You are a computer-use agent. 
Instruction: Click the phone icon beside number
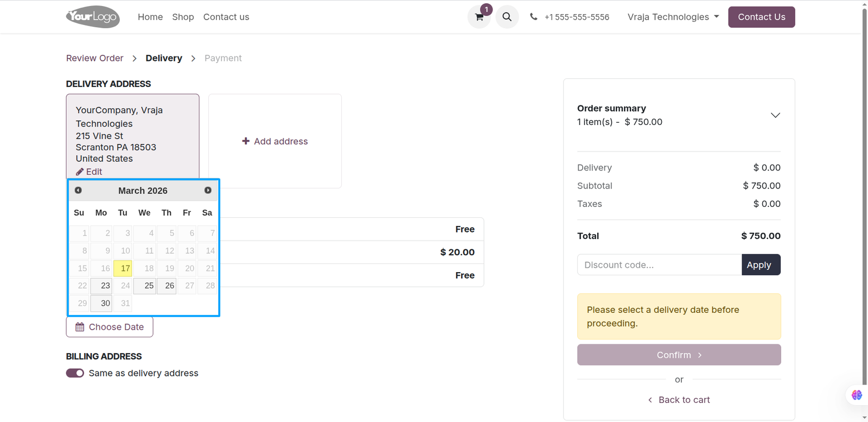click(534, 17)
